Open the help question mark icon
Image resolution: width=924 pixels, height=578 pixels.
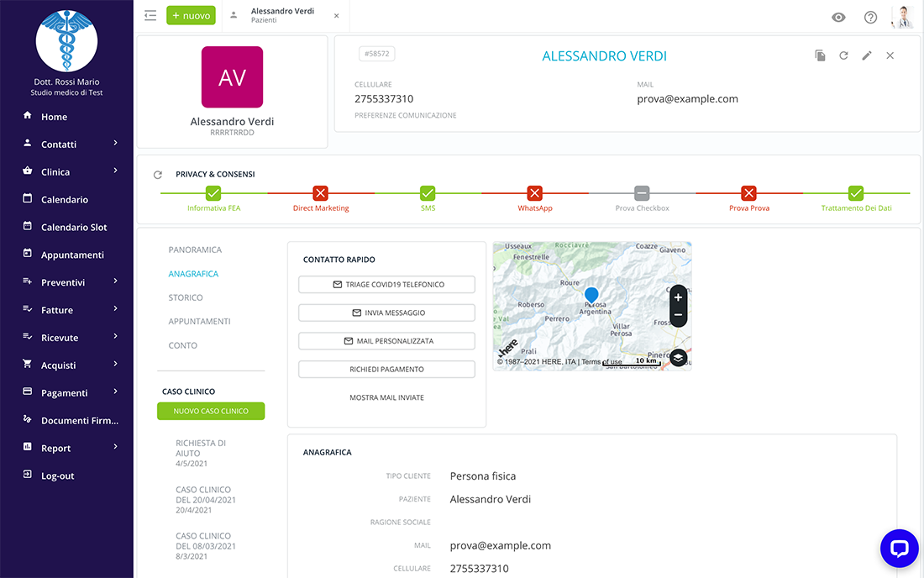tap(869, 16)
